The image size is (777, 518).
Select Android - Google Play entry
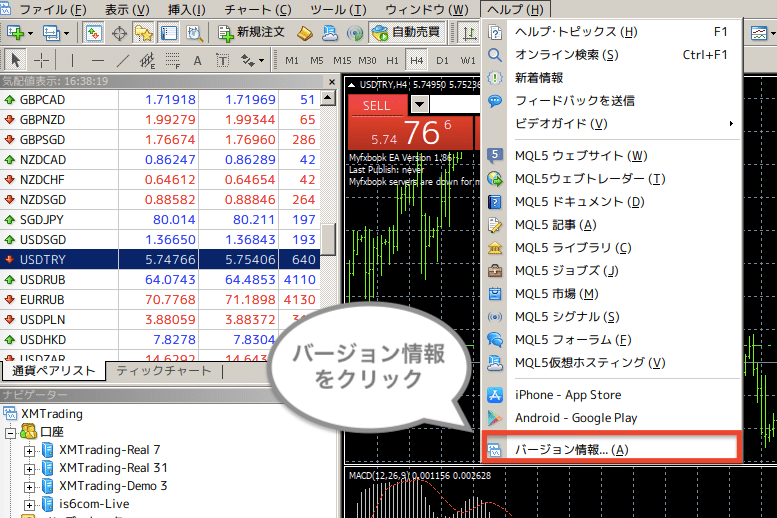coord(611,418)
